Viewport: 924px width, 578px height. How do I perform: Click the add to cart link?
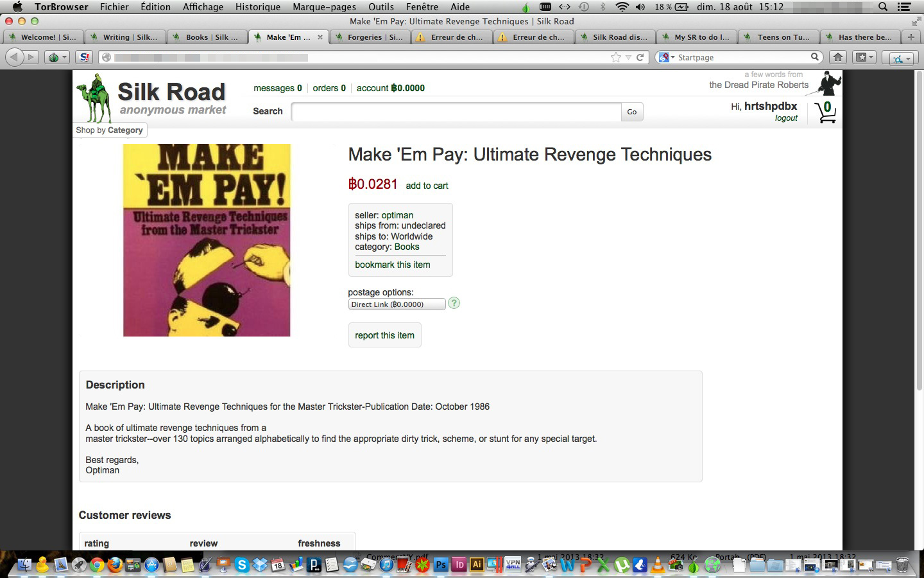click(x=427, y=186)
